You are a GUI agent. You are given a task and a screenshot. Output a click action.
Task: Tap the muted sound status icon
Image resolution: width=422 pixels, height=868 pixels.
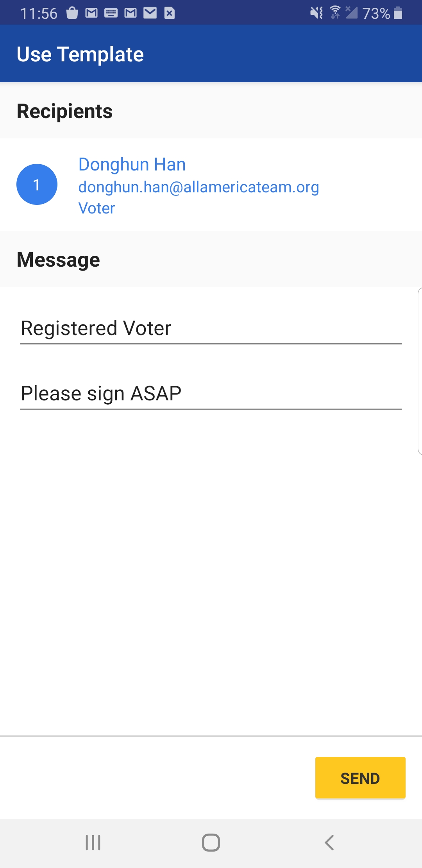(316, 13)
